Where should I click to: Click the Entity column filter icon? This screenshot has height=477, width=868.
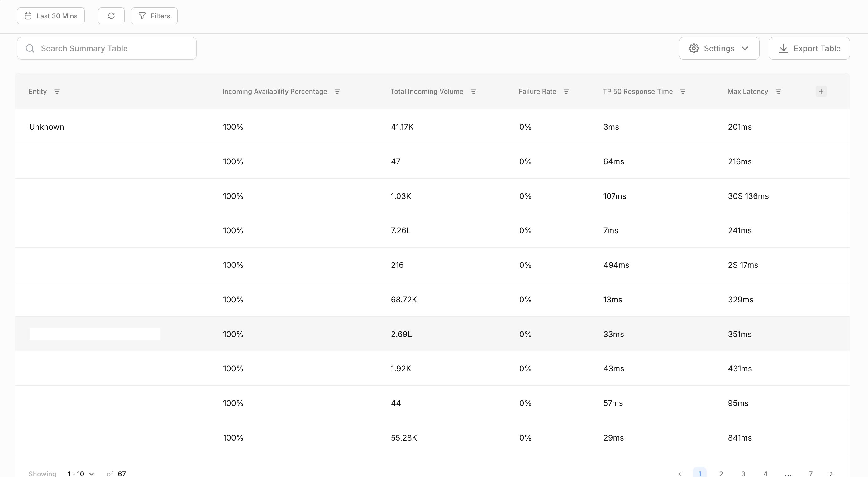pyautogui.click(x=57, y=92)
